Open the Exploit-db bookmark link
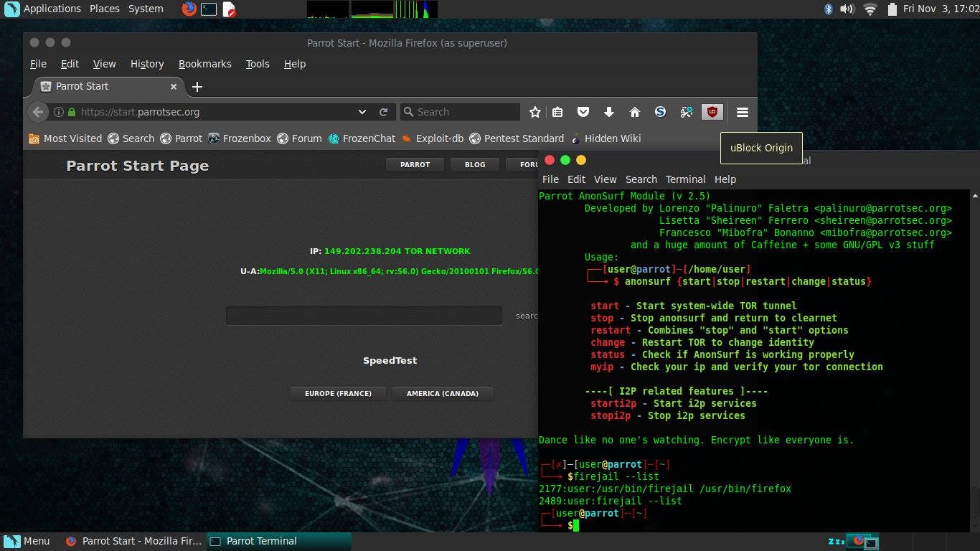 point(440,138)
